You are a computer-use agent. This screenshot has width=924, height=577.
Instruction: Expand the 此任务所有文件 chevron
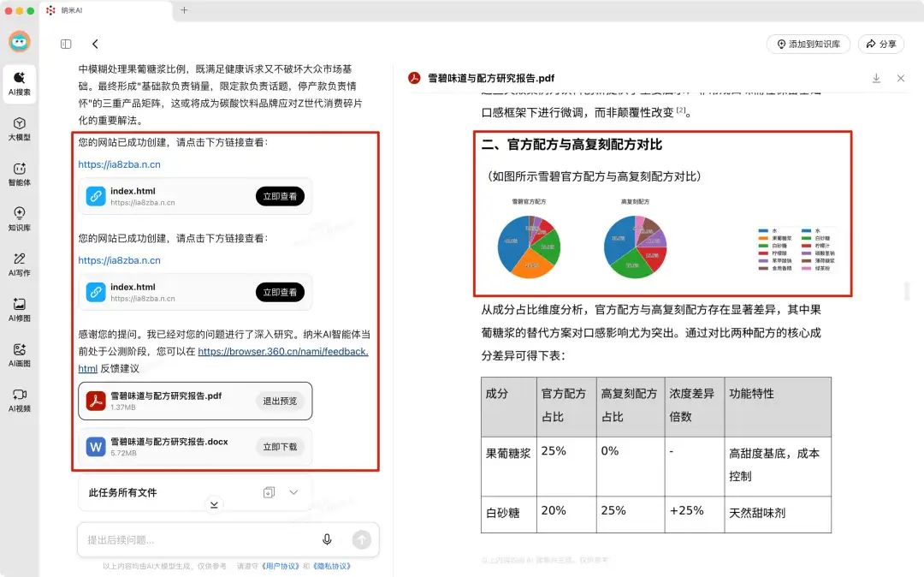[x=293, y=492]
